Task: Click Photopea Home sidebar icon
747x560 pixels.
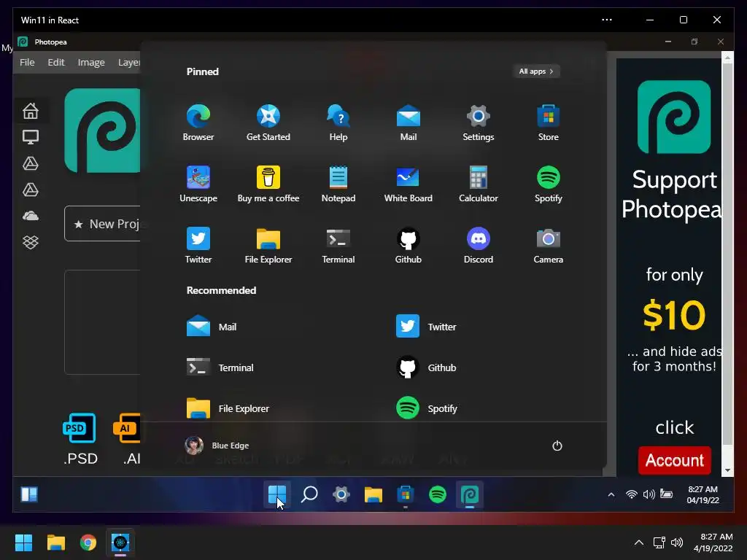Action: pyautogui.click(x=31, y=111)
